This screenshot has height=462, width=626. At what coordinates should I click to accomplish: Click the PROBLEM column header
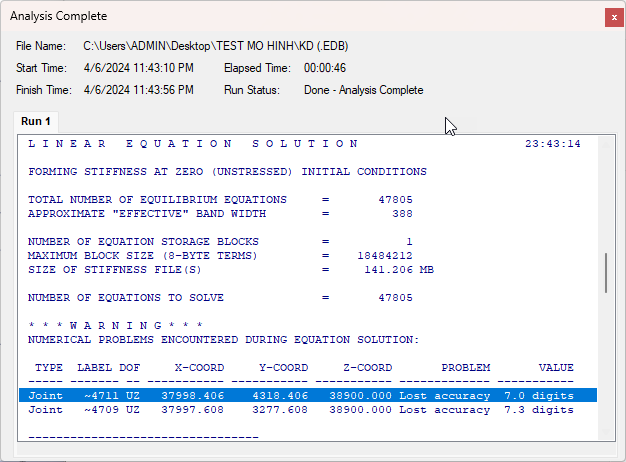[x=465, y=368]
